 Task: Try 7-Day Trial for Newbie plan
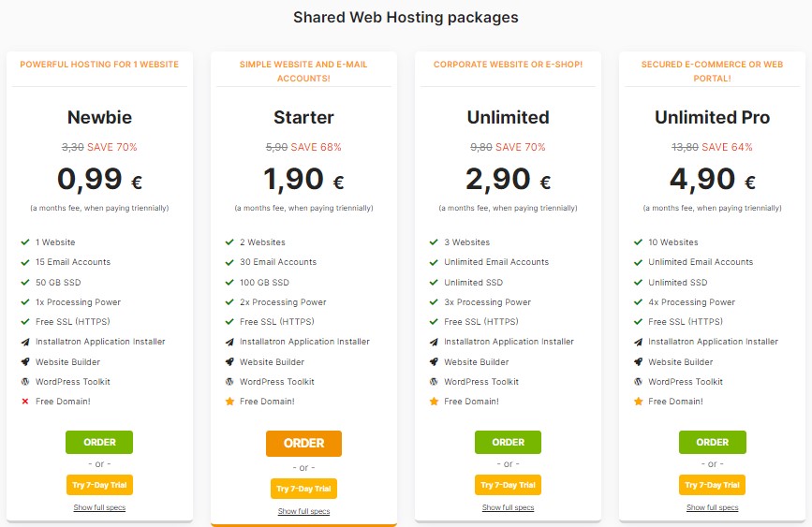click(x=99, y=485)
